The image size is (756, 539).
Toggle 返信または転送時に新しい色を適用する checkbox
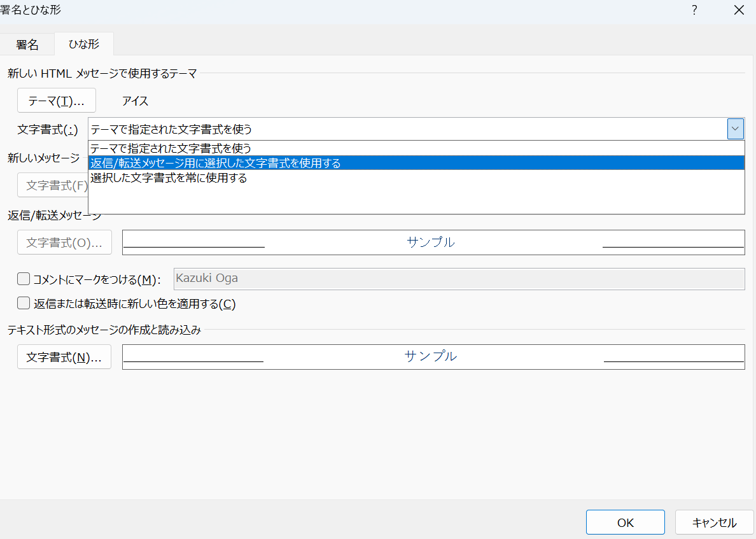pos(24,304)
